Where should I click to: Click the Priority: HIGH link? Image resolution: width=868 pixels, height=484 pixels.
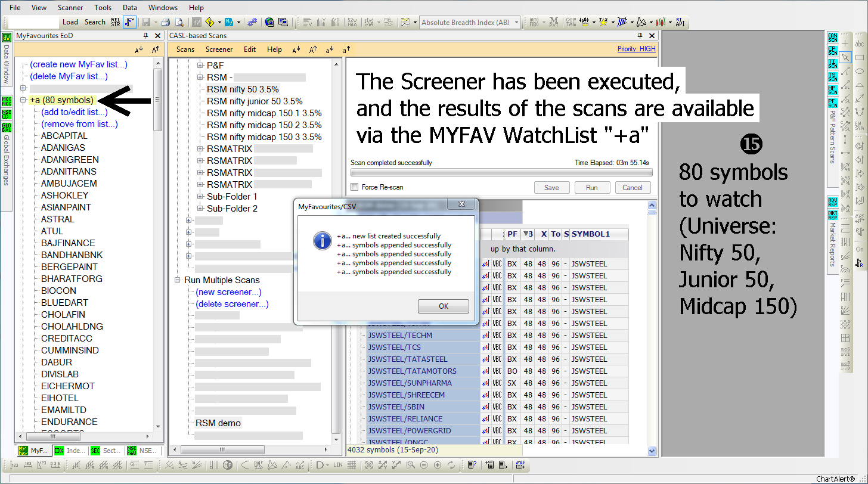coord(636,49)
